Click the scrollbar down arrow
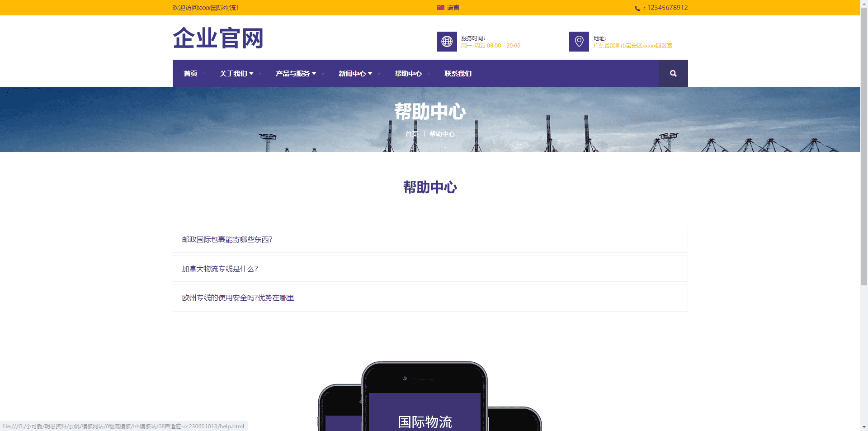The width and height of the screenshot is (868, 431). (x=864, y=427)
